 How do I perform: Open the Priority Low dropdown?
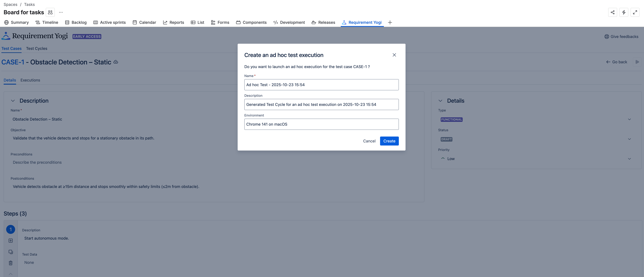pyautogui.click(x=535, y=159)
